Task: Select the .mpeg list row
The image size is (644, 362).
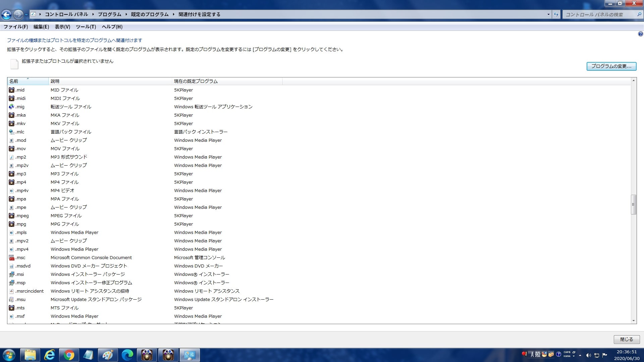Action: point(319,216)
